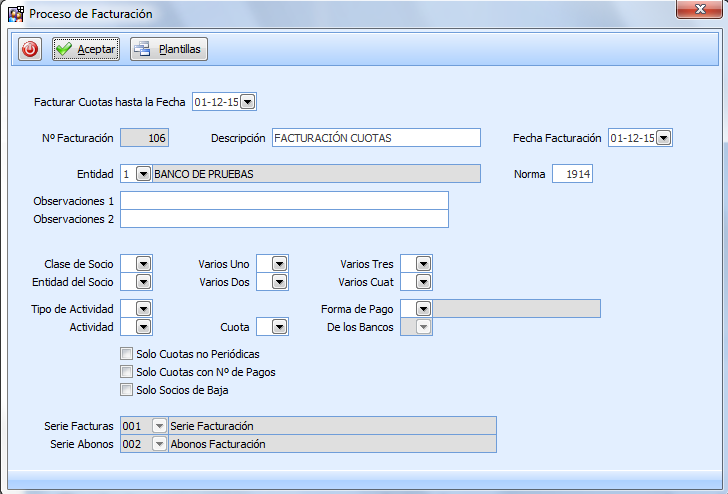Expand the Clase de Socio dropdown
728x494 pixels.
[143, 264]
